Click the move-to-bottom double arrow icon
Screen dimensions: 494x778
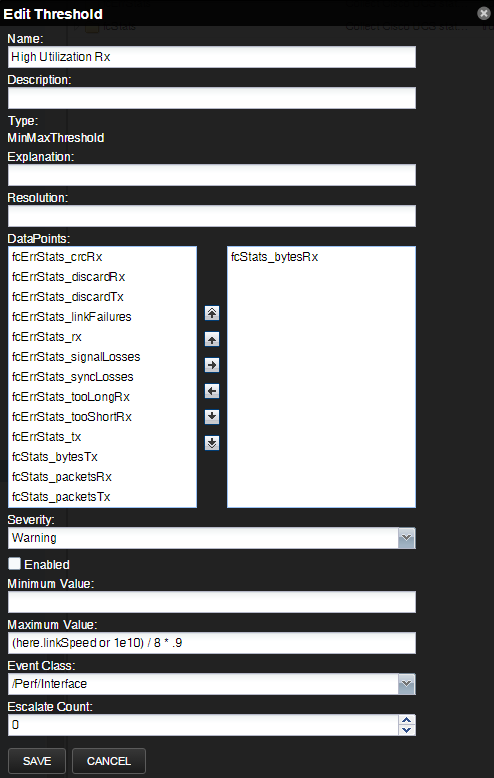click(x=212, y=443)
